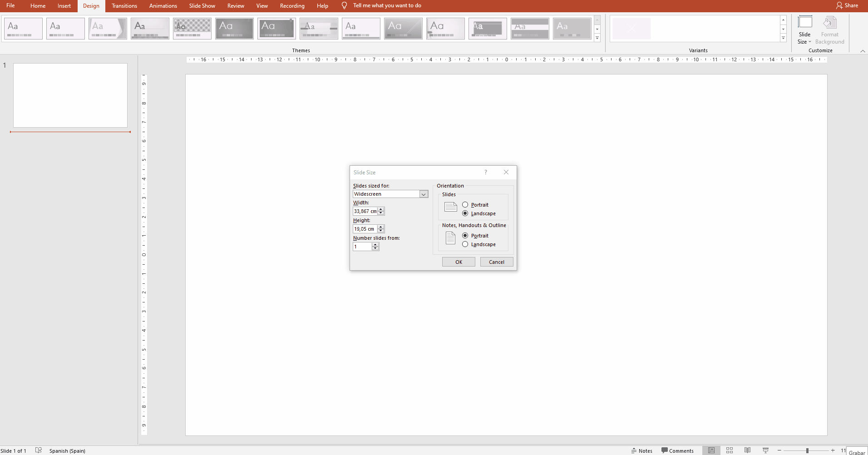The height and width of the screenshot is (455, 868).
Task: Select Landscape orientation for slides
Action: 465,213
